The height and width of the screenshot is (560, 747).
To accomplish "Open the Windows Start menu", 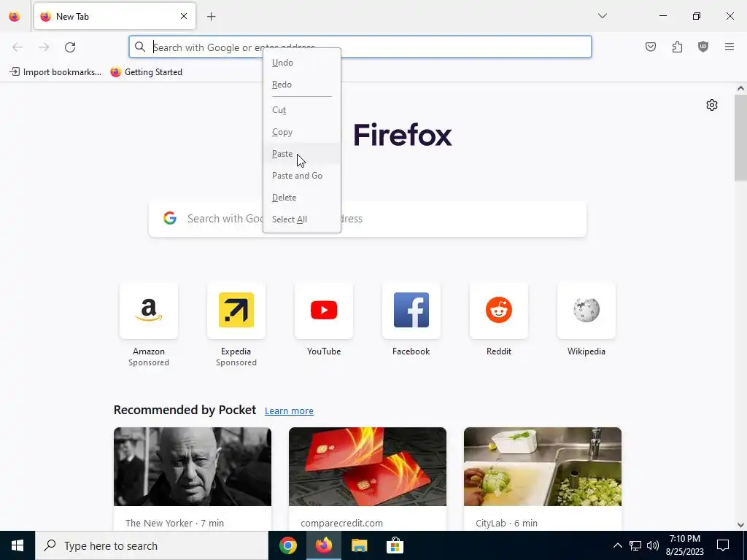I will pos(18,545).
